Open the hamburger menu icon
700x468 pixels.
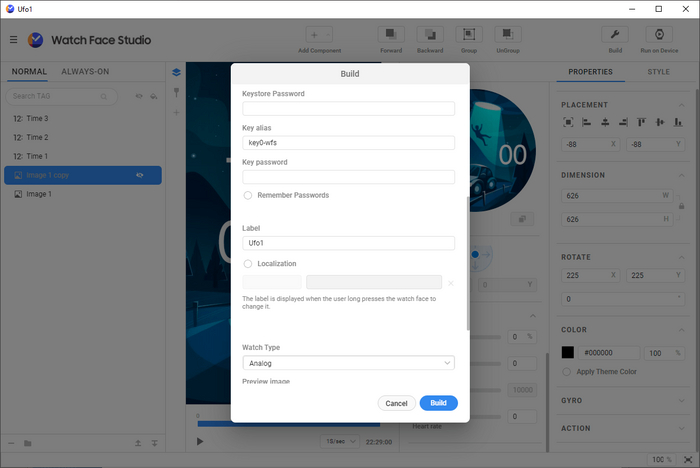tap(13, 40)
